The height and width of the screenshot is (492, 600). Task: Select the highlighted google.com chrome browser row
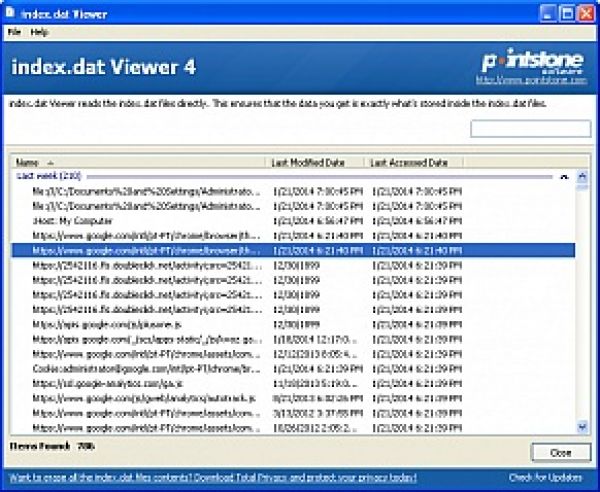point(293,251)
